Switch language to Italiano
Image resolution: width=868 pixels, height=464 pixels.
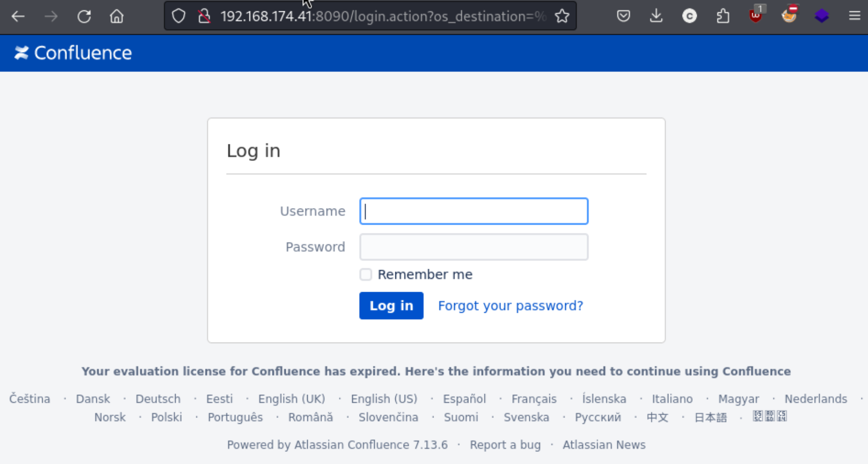672,399
